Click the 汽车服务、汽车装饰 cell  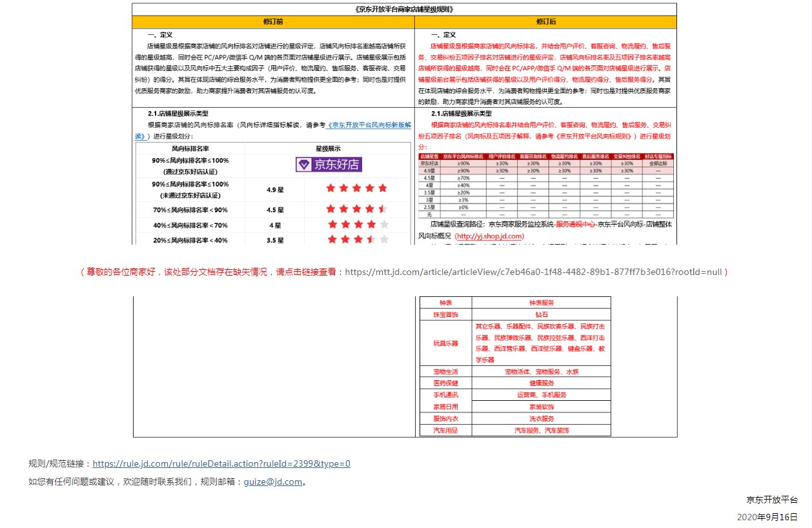pos(542,430)
